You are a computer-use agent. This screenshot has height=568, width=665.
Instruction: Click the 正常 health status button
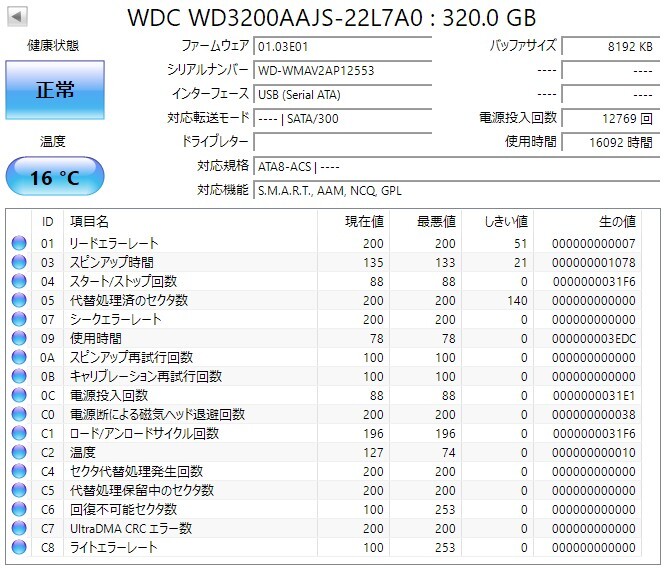click(x=55, y=90)
